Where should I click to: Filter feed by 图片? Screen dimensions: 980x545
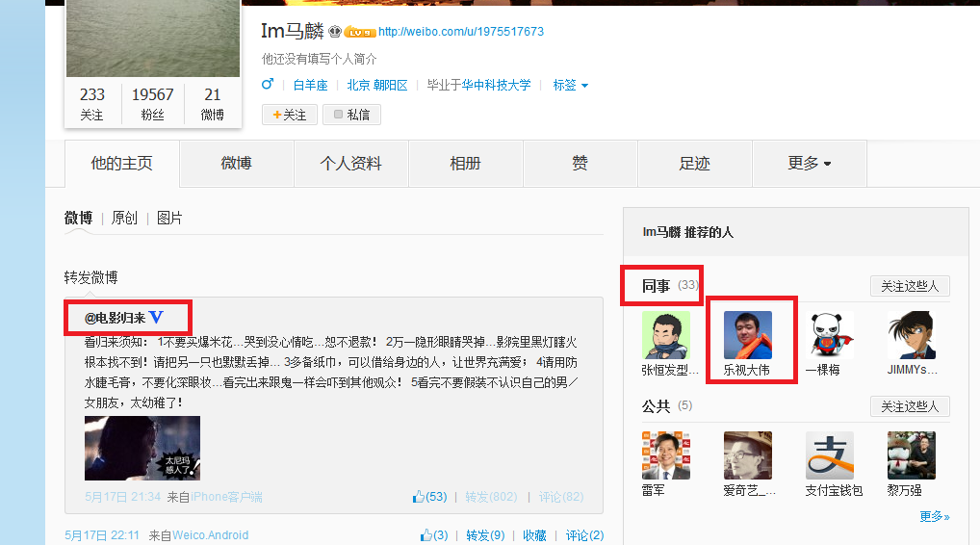click(169, 219)
